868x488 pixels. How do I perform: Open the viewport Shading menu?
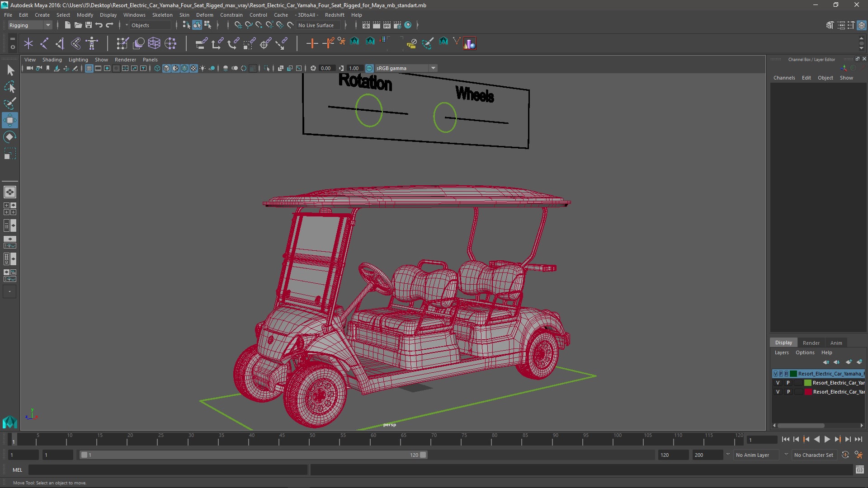(52, 60)
